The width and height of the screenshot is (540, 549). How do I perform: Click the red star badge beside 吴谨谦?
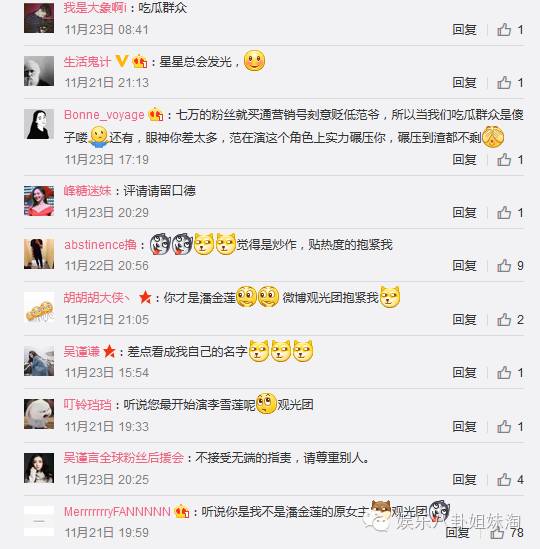coord(109,351)
